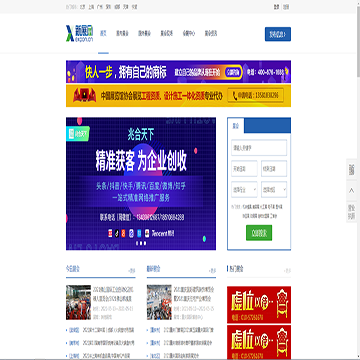Click the 新展网 site logo
360x360 pixels.
80,34
